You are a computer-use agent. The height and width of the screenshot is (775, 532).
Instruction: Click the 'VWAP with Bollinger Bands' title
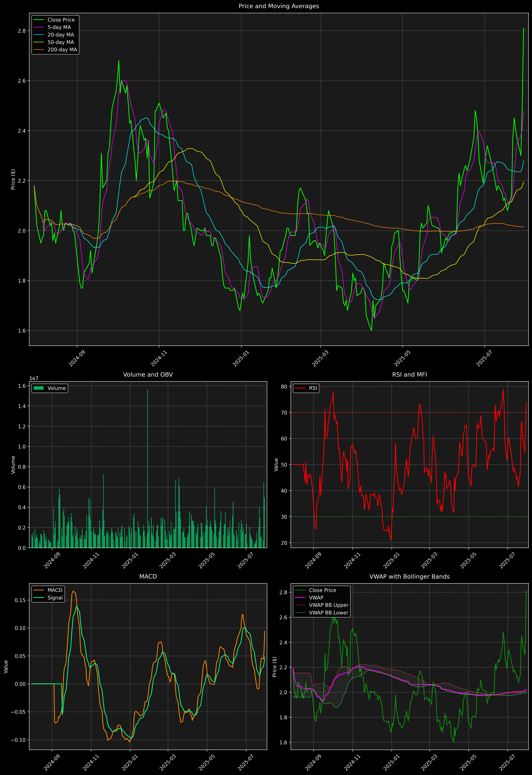(409, 577)
